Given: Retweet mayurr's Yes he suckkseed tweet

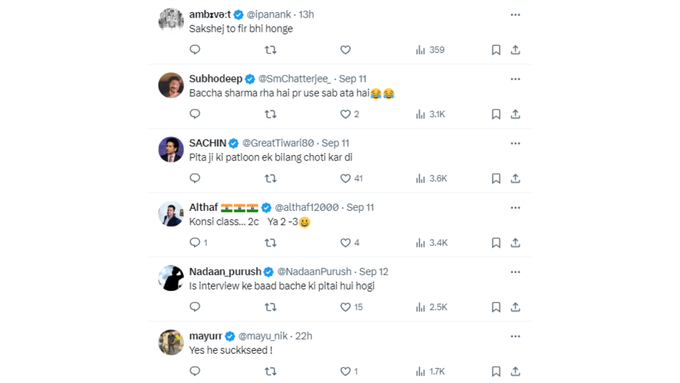Looking at the screenshot, I should 270,371.
